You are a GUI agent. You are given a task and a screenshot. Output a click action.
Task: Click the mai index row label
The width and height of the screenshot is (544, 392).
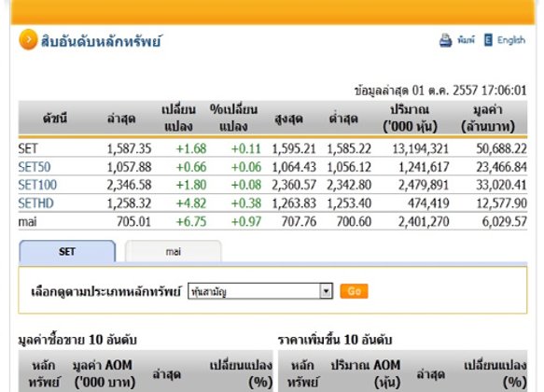(27, 222)
